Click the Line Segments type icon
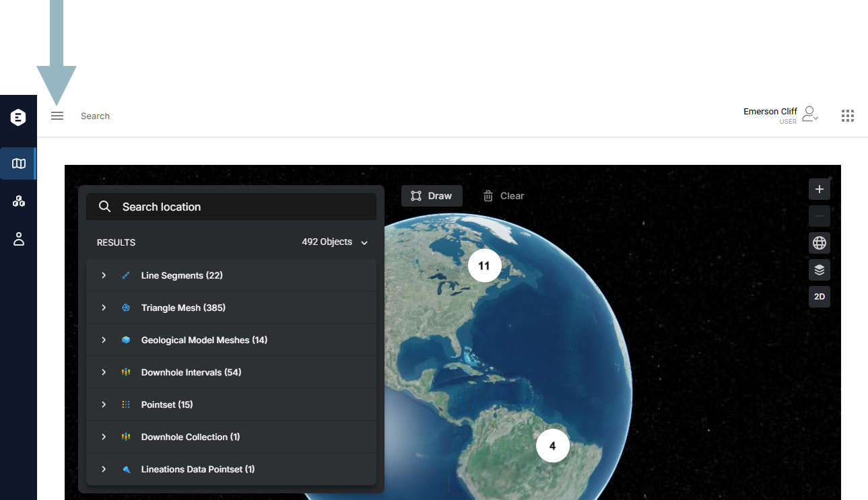Screen dimensions: 868x500 (x=126, y=275)
